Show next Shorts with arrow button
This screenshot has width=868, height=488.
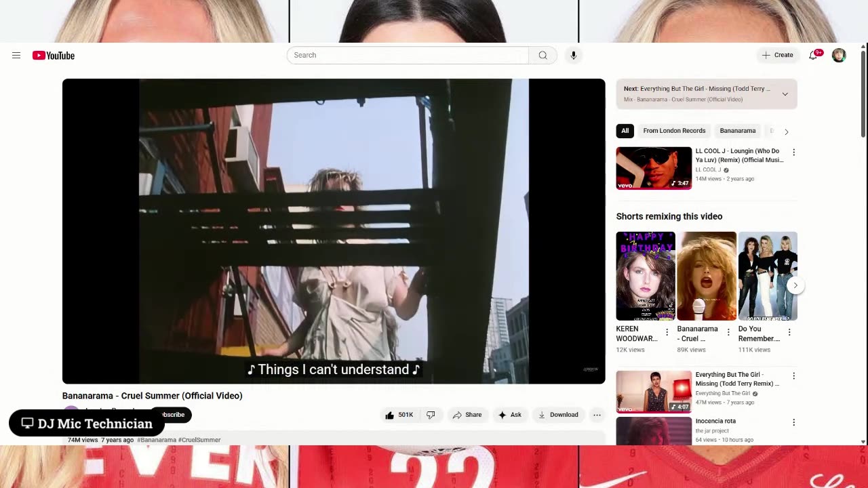click(795, 285)
